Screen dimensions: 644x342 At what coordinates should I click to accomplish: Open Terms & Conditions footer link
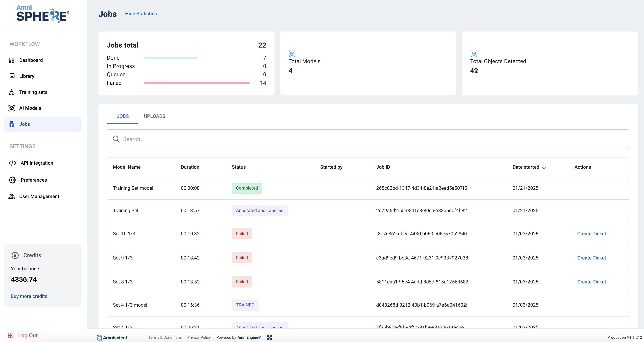[x=165, y=337]
